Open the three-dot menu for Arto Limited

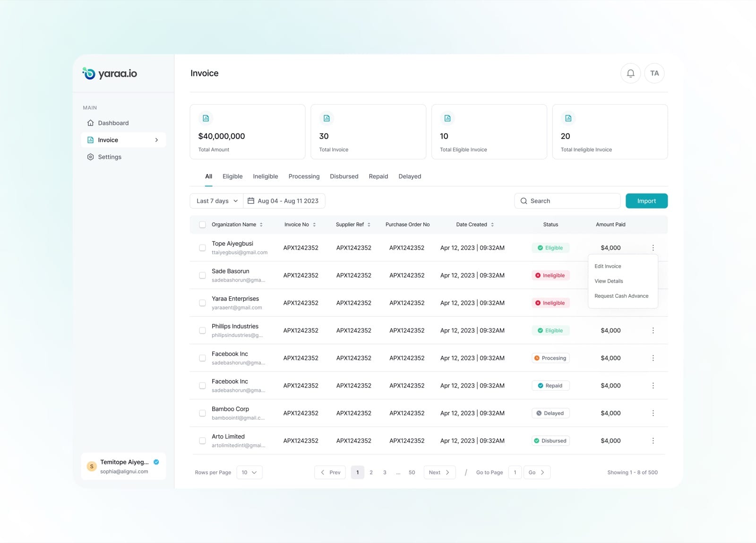tap(653, 440)
